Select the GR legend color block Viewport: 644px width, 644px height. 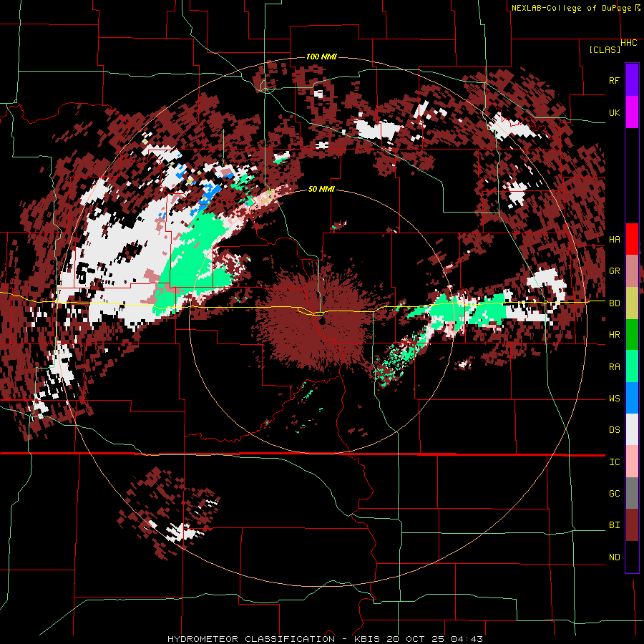[632, 271]
